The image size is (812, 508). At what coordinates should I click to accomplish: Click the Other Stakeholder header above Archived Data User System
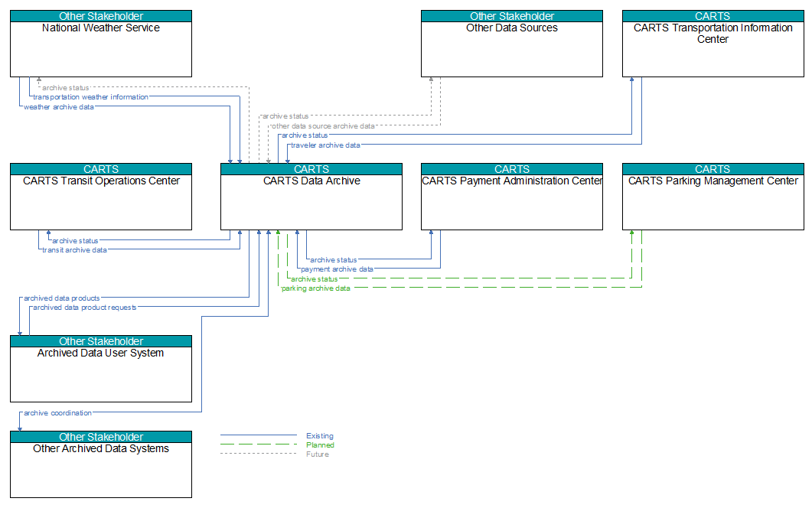pos(101,341)
